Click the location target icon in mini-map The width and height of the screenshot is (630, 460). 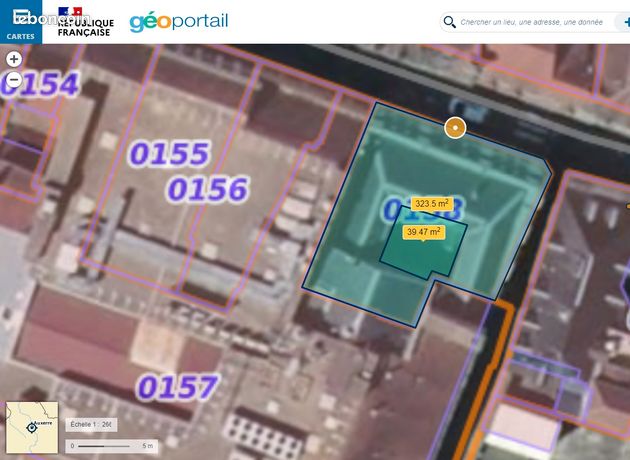click(x=31, y=427)
